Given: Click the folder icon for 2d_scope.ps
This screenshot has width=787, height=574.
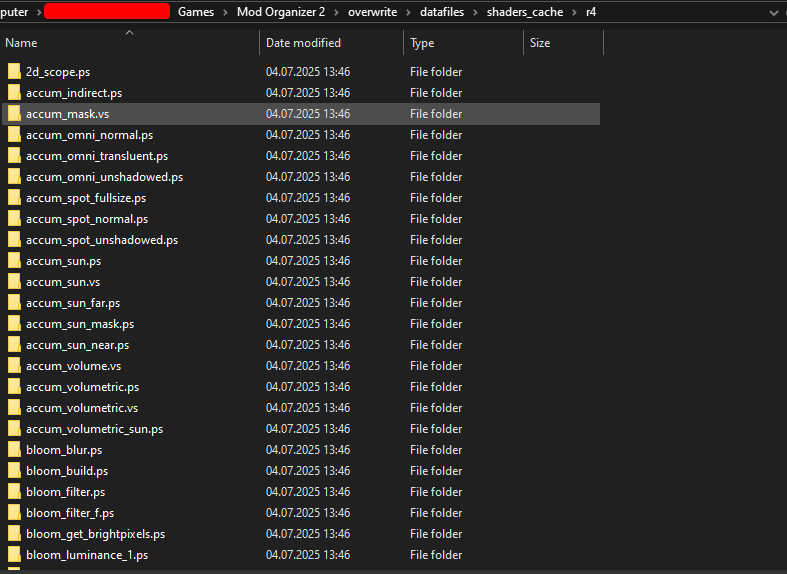Looking at the screenshot, I should 14,72.
